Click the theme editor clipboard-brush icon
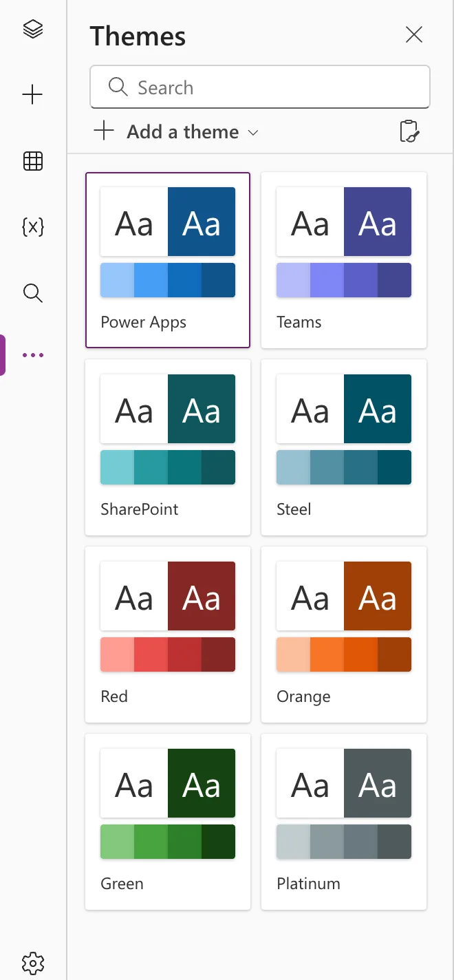 tap(409, 131)
